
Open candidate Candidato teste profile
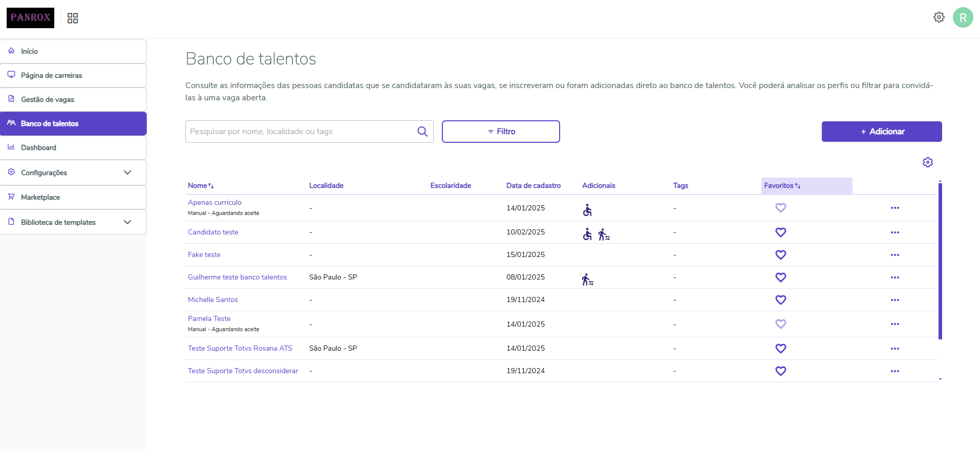coord(213,232)
